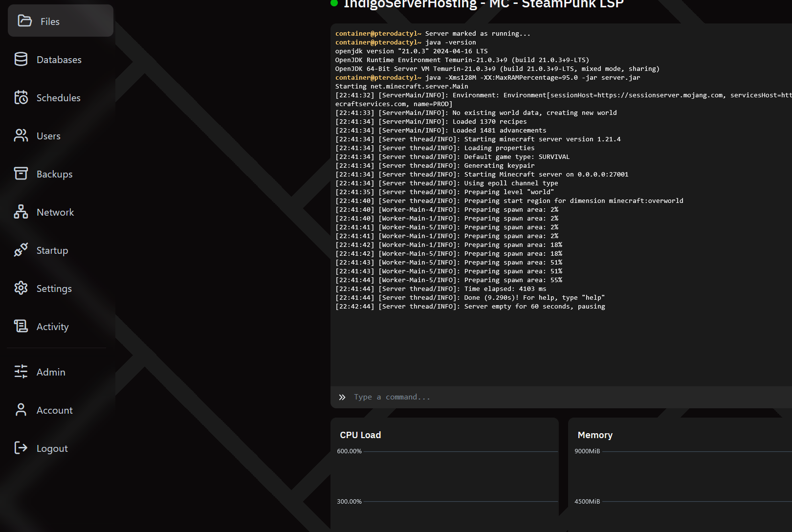Click 'Server empty for 60 seconds, pausing' line

pos(470,306)
